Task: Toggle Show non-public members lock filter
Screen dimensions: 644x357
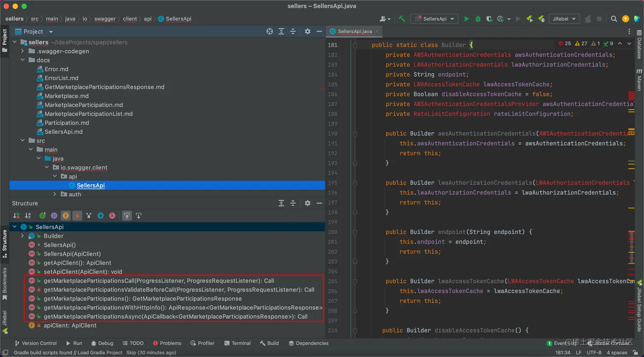Action: (x=77, y=216)
